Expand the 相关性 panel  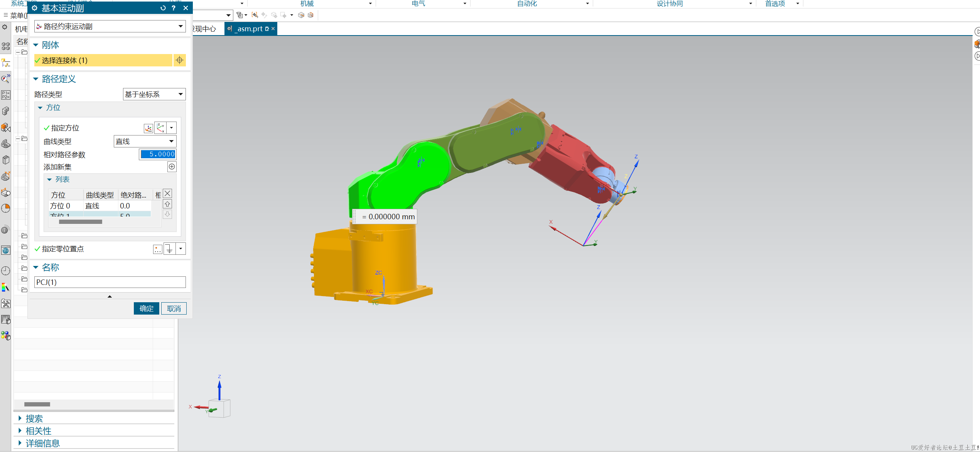click(x=20, y=431)
